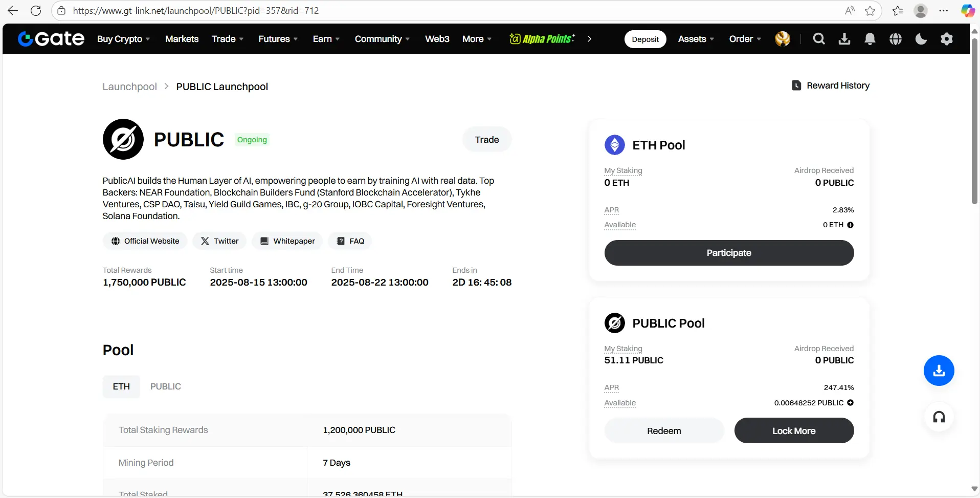Open the Twitter link
980x498 pixels.
[219, 241]
